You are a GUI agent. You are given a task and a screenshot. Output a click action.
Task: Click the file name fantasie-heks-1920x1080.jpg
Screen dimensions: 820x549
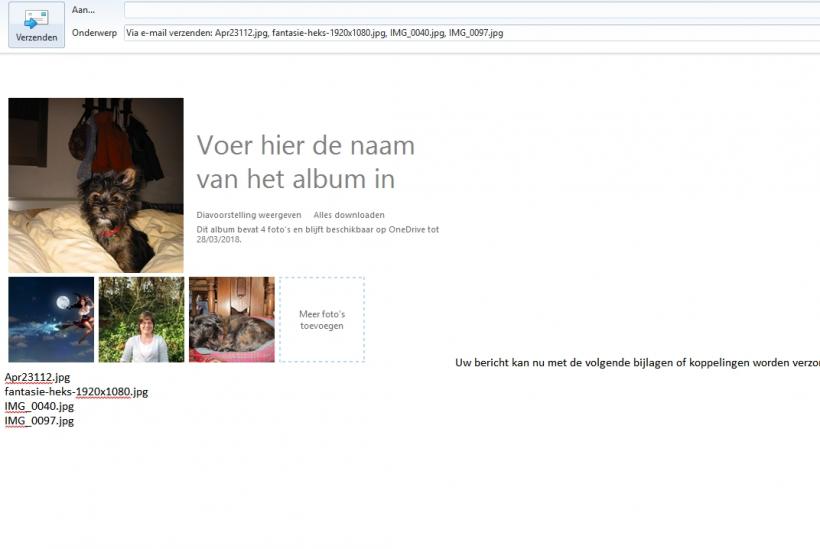[76, 392]
